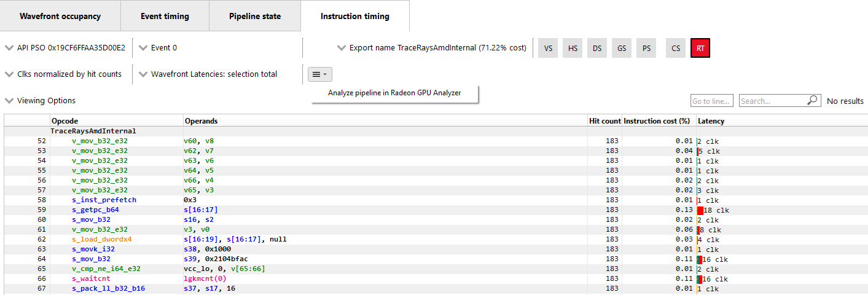Open the Event 0 dropdown

point(158,48)
